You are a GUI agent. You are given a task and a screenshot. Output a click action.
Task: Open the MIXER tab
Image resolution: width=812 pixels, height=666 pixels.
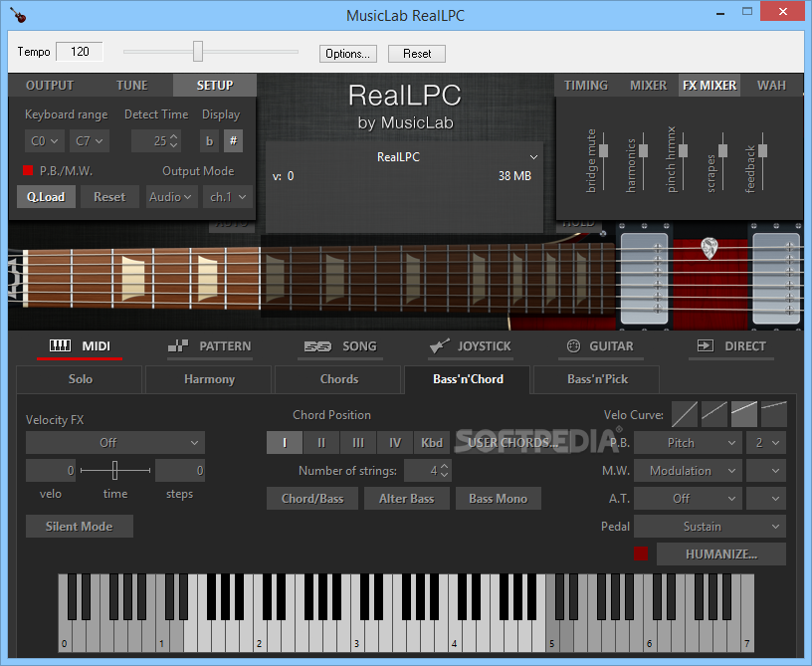[649, 86]
